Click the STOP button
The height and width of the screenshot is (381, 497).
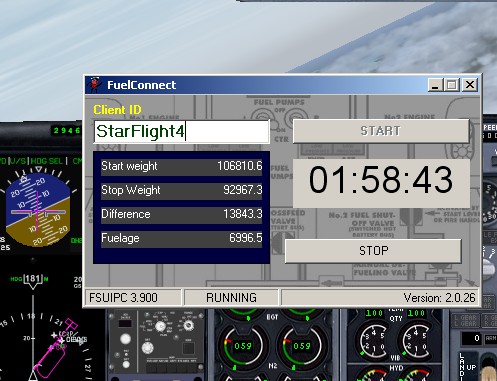point(373,251)
